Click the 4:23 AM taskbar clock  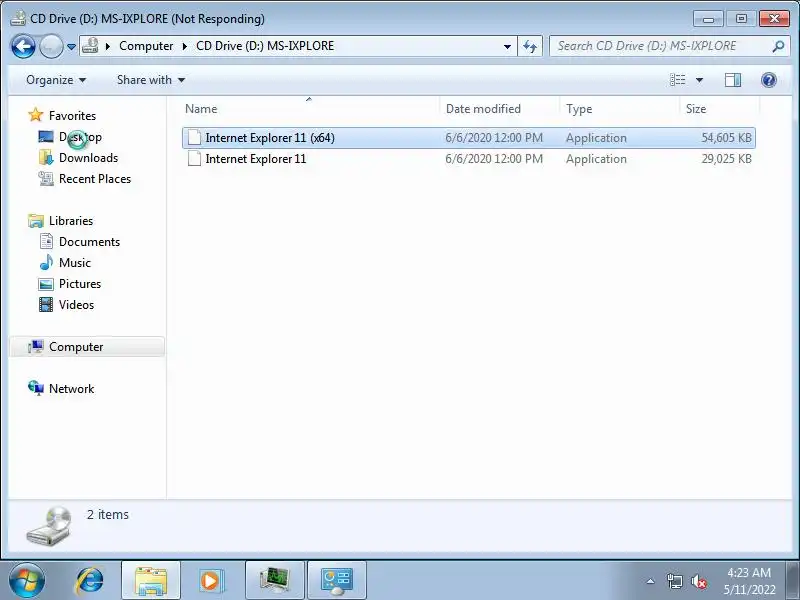(749, 572)
